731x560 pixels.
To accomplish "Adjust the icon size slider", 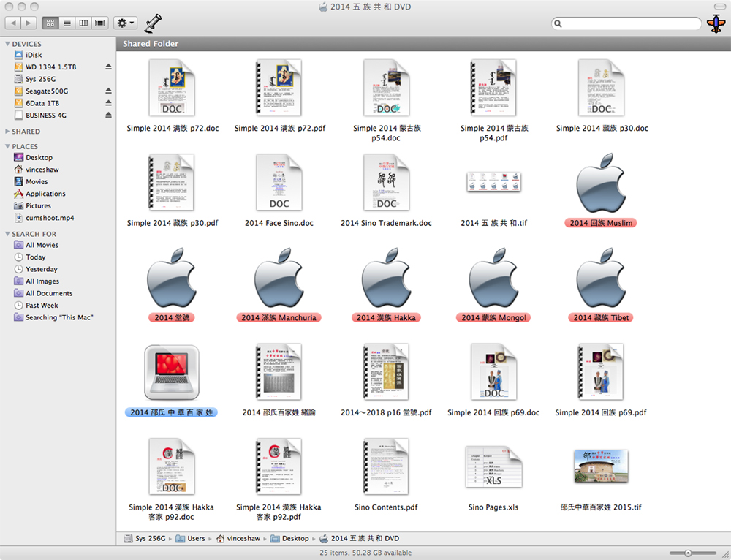I will click(687, 553).
